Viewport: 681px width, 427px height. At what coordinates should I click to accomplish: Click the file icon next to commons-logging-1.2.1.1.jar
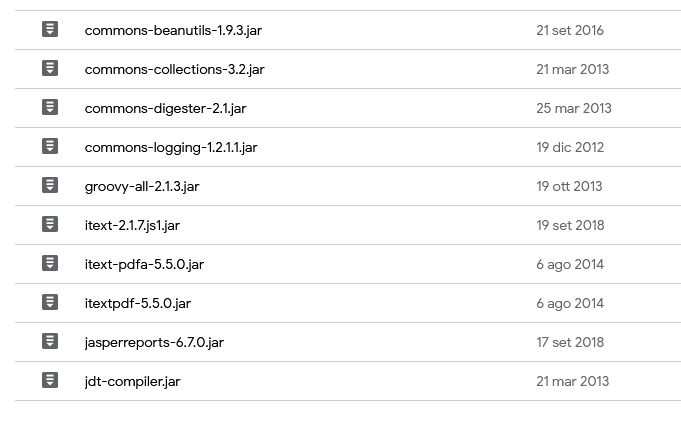click(x=50, y=147)
